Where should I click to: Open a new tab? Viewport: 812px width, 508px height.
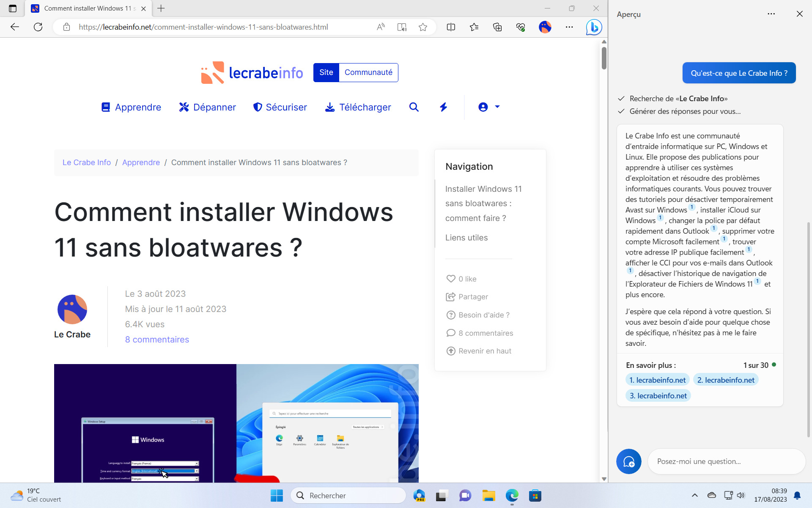(161, 8)
